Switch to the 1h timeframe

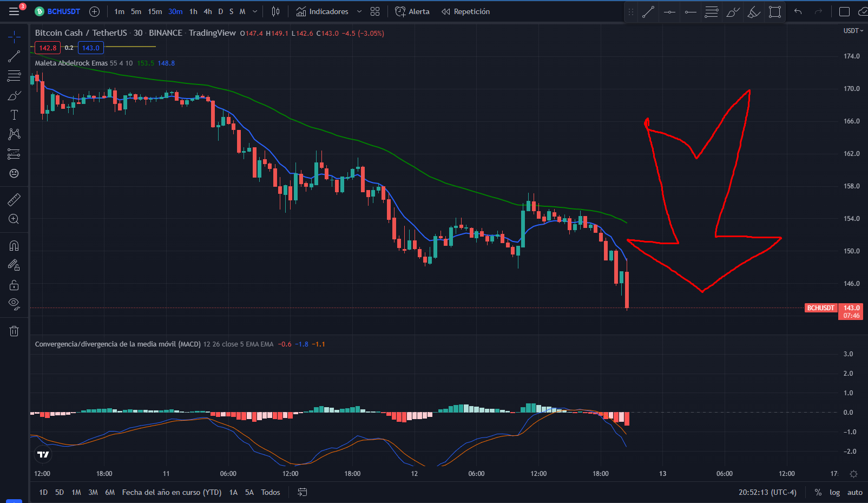click(x=193, y=11)
